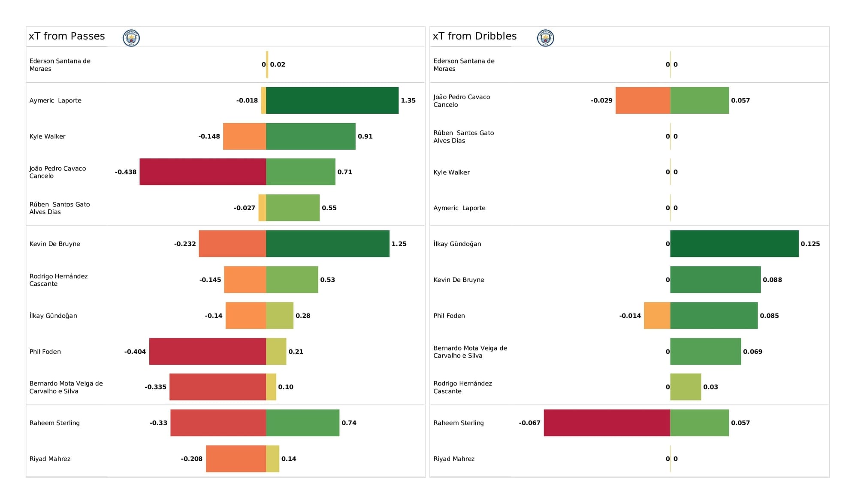The width and height of the screenshot is (858, 504).
Task: Select 'Kevin De Bruyne' label in passes chart
Action: (55, 244)
